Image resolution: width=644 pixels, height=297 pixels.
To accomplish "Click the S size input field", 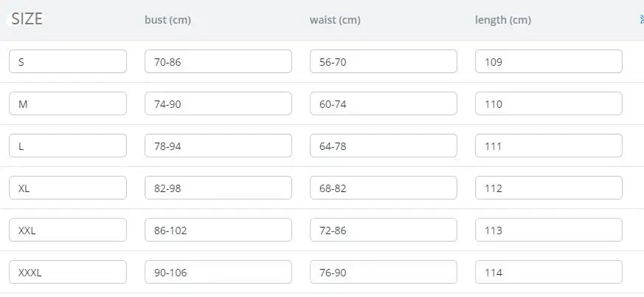I will pos(68,62).
